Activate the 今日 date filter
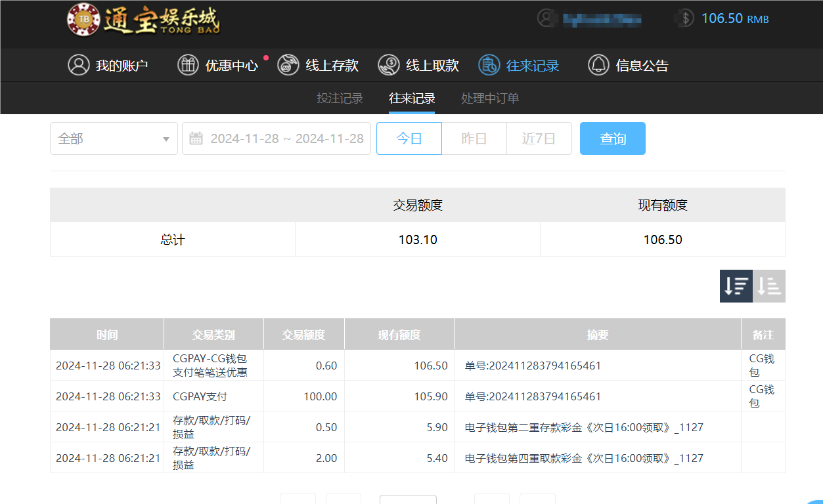The image size is (823, 504). pyautogui.click(x=409, y=138)
